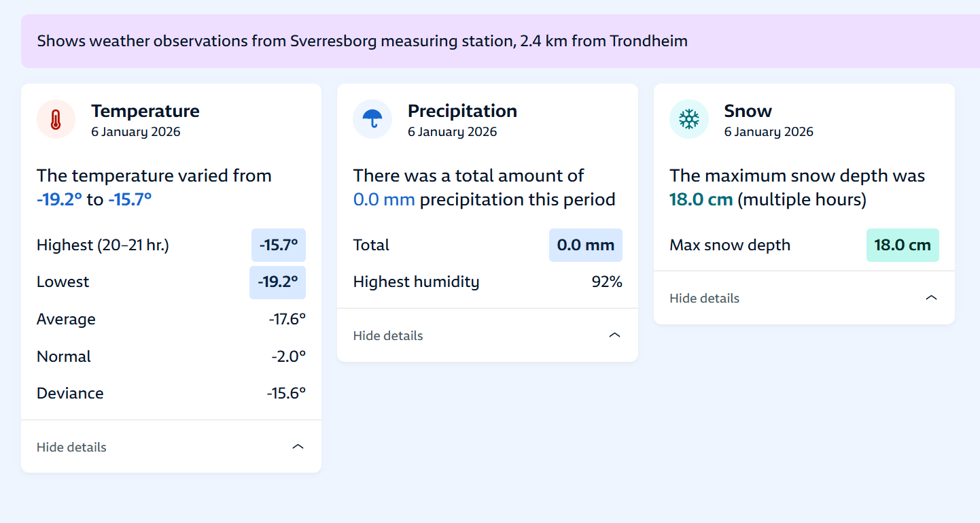Collapse Precipitation card using its chevron

point(614,335)
